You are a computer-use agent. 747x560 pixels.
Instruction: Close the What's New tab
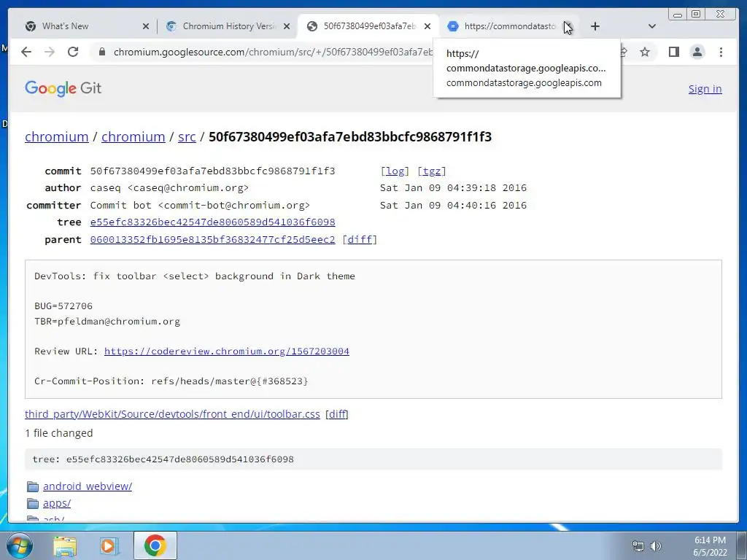146,26
